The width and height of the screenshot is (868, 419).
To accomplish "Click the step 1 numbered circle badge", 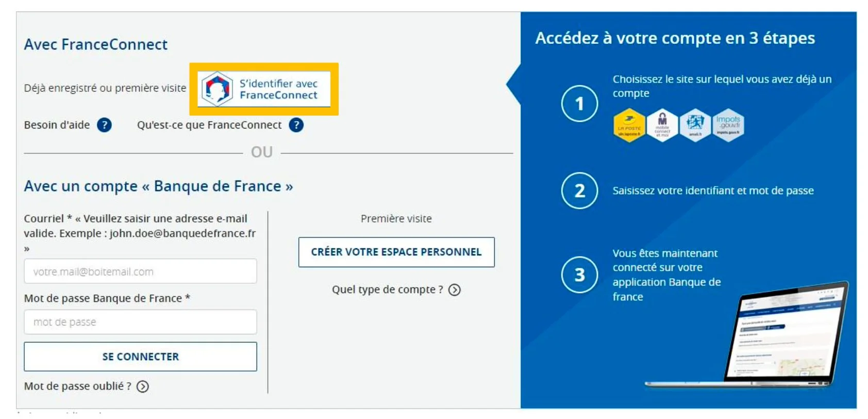I will pyautogui.click(x=580, y=103).
